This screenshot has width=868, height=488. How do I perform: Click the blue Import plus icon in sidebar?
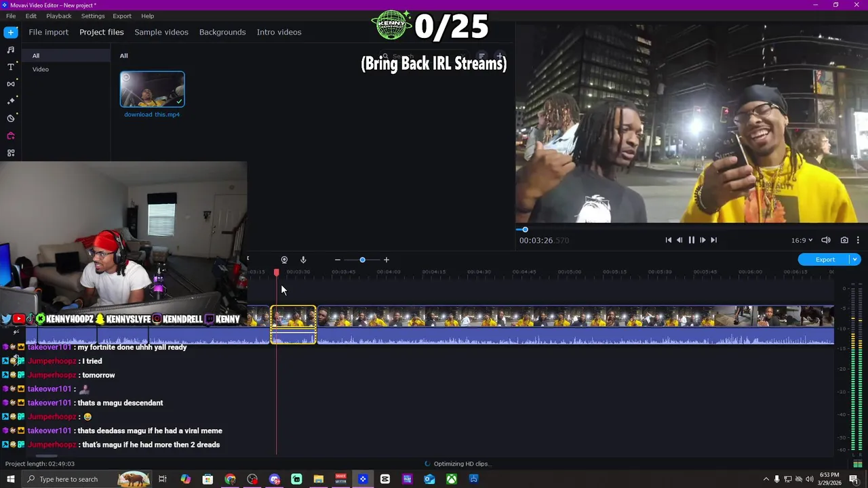coord(11,32)
